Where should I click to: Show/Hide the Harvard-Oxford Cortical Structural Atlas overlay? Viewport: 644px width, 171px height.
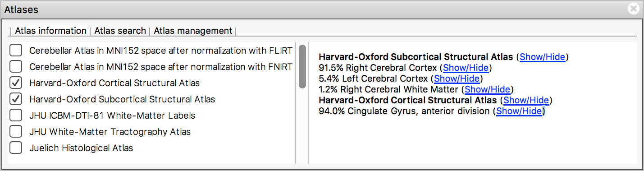(526, 100)
